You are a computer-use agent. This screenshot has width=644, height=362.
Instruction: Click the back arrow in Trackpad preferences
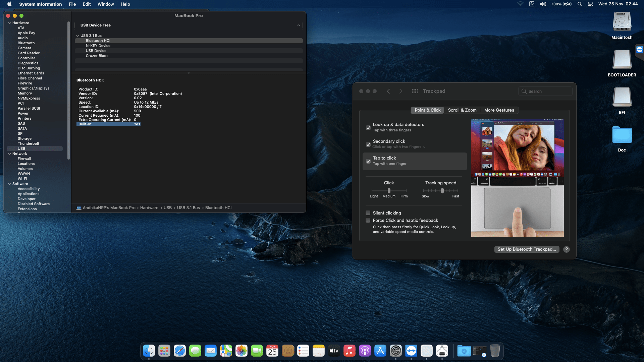(388, 91)
